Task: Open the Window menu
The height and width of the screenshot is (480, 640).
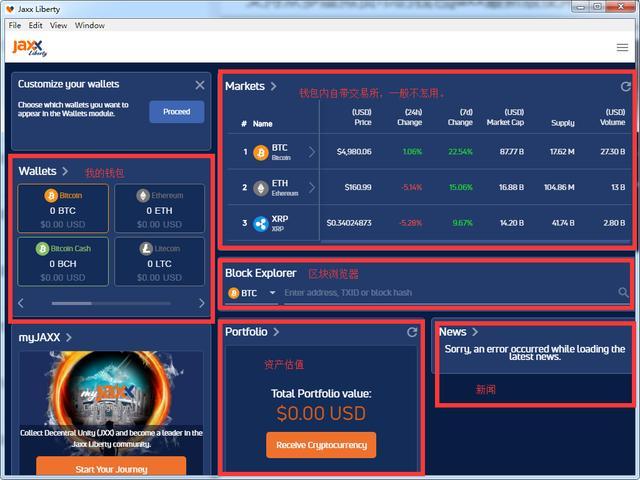Action: (x=89, y=25)
